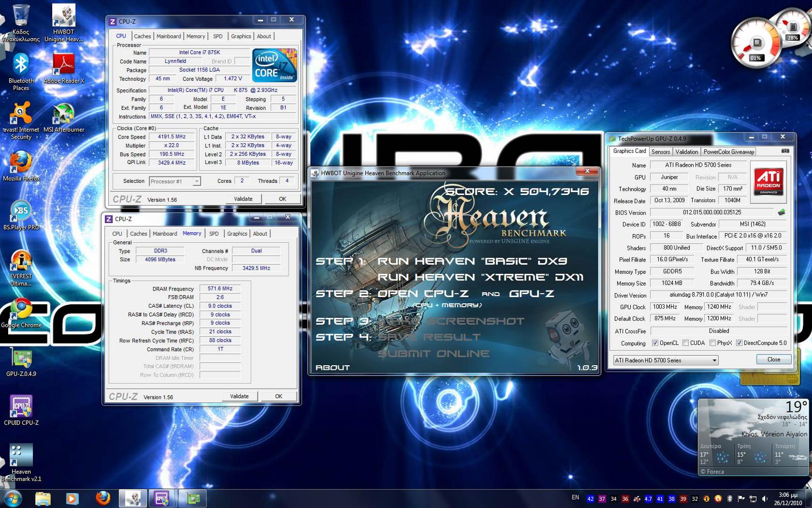Click the ATI Radeon logo in GPU-Z
The width and height of the screenshot is (812, 508).
coord(768,181)
